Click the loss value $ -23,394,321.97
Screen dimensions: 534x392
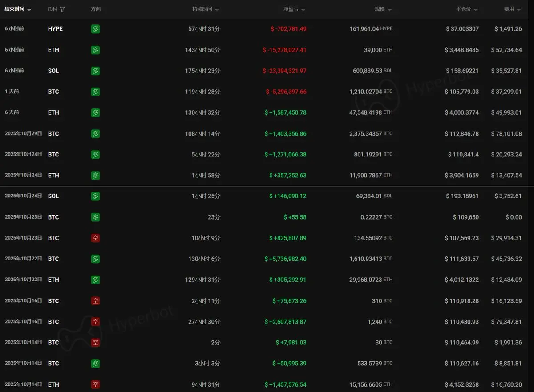click(x=284, y=71)
